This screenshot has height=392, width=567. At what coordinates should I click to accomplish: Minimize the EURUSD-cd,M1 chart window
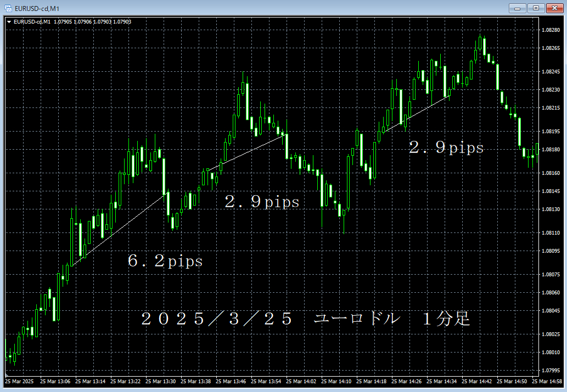518,8
